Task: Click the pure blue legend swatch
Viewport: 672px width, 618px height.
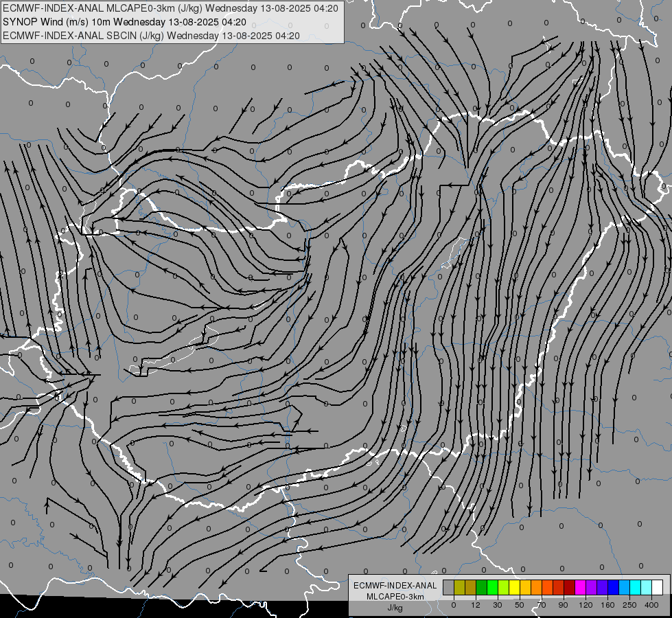Action: (x=613, y=587)
